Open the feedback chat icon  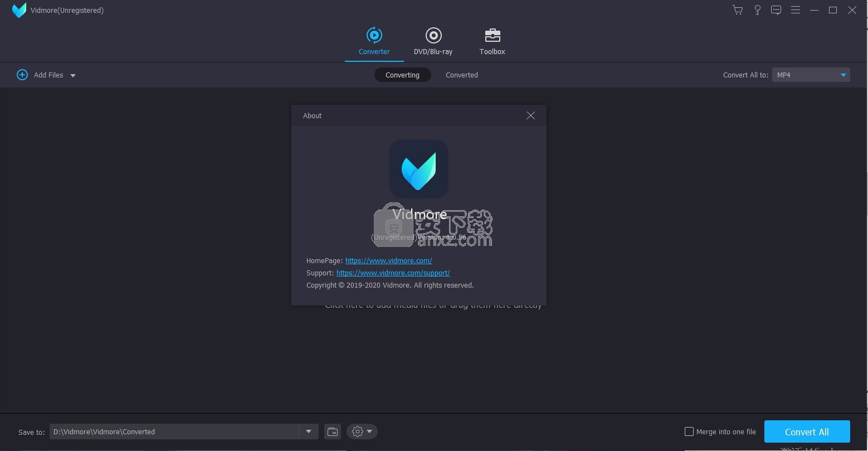click(776, 10)
